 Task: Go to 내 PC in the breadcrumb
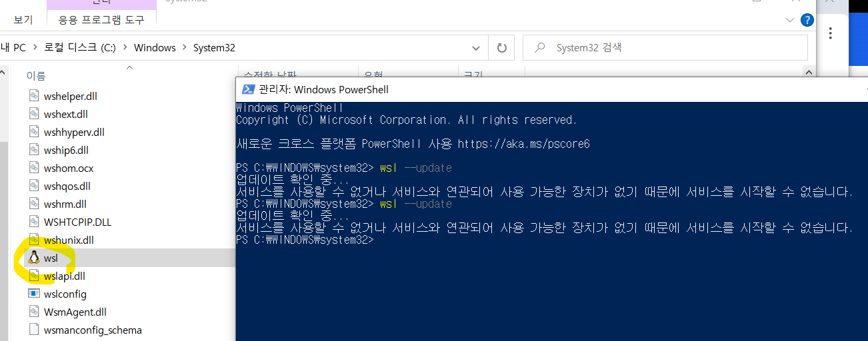click(x=13, y=48)
